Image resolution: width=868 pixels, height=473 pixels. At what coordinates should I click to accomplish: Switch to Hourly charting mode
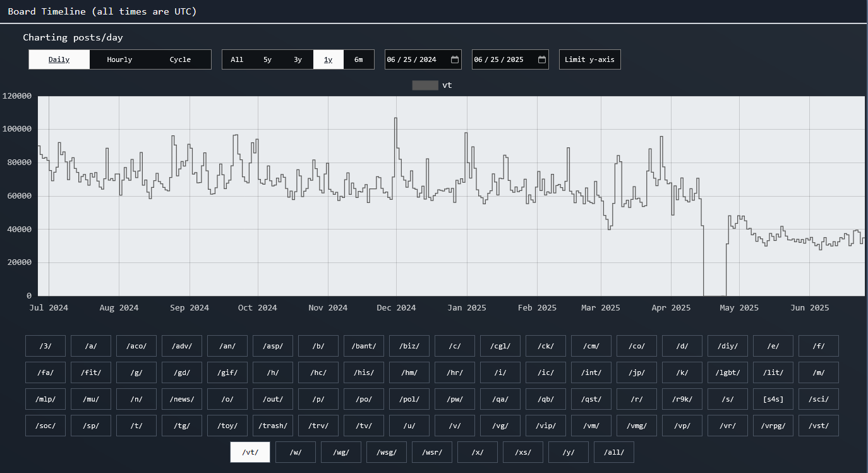119,59
